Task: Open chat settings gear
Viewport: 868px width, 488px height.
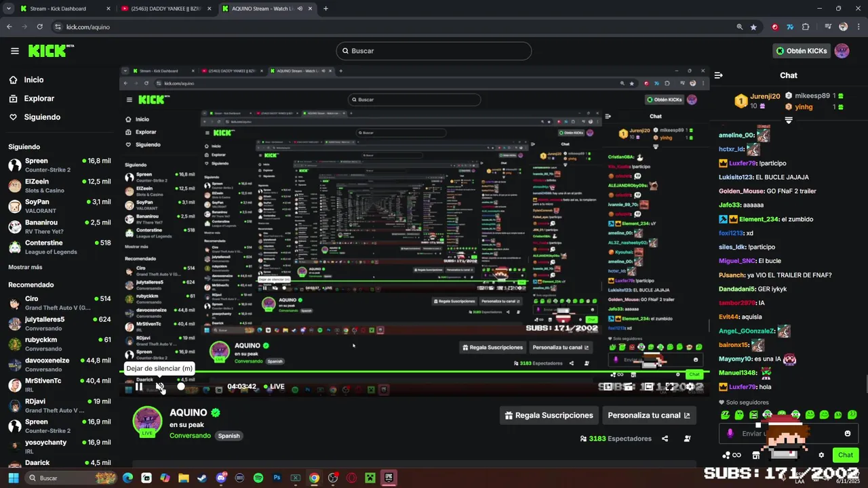Action: [x=821, y=455]
